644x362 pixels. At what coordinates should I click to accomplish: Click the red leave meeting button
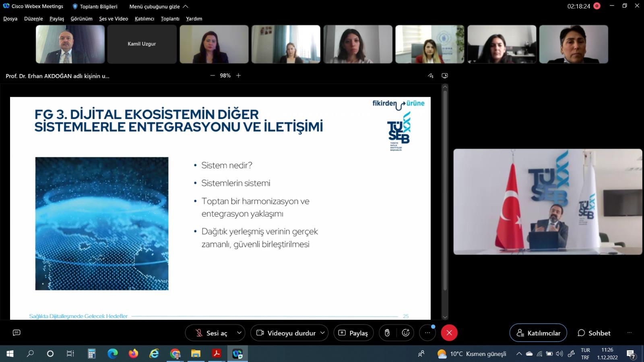tap(449, 333)
